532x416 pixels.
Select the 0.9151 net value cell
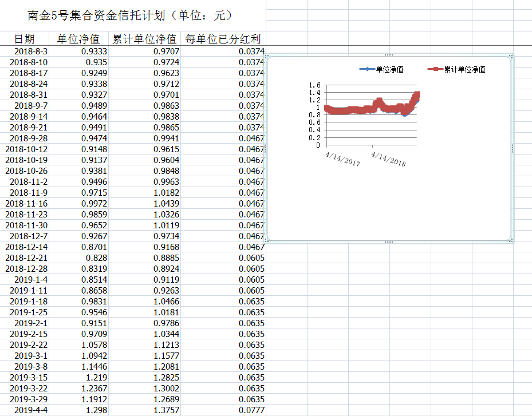pyautogui.click(x=78, y=323)
